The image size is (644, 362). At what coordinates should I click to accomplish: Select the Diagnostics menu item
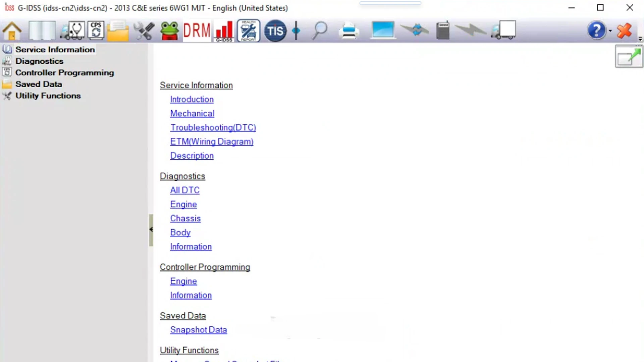click(x=39, y=61)
